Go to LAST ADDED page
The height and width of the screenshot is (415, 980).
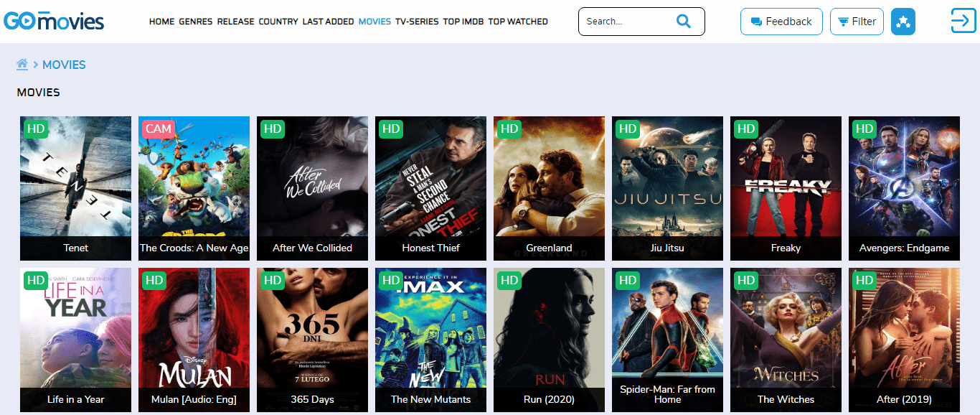click(328, 22)
